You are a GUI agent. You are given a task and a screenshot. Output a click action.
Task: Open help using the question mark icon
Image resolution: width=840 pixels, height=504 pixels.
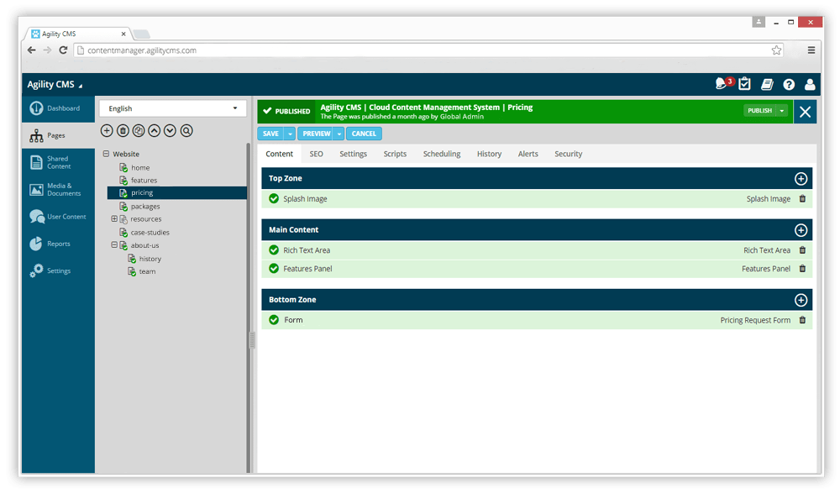coord(788,84)
